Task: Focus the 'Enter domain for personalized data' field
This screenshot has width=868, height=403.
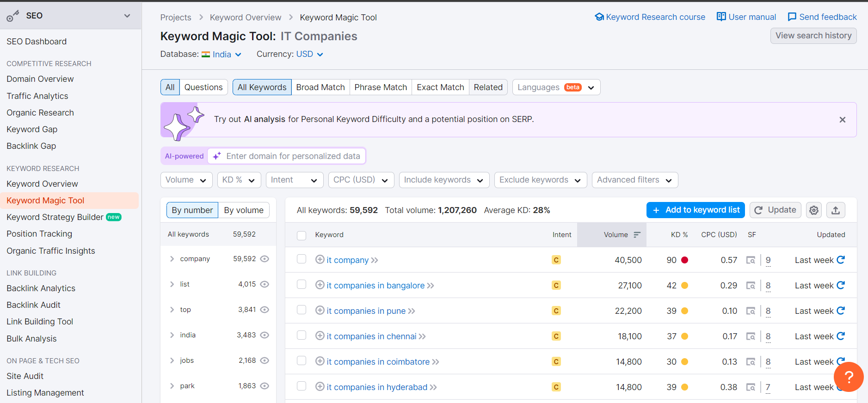Action: [x=287, y=156]
